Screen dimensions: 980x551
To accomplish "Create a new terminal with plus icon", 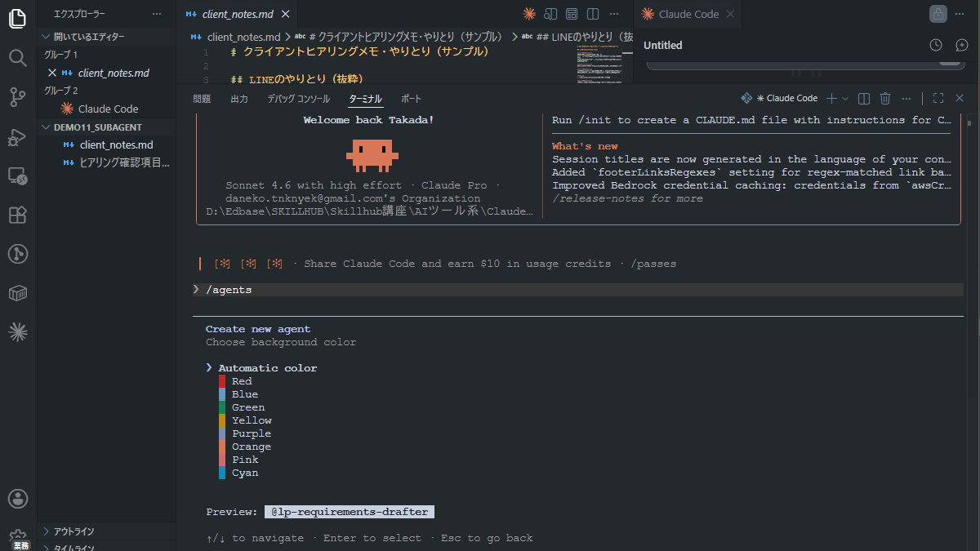I will click(831, 98).
